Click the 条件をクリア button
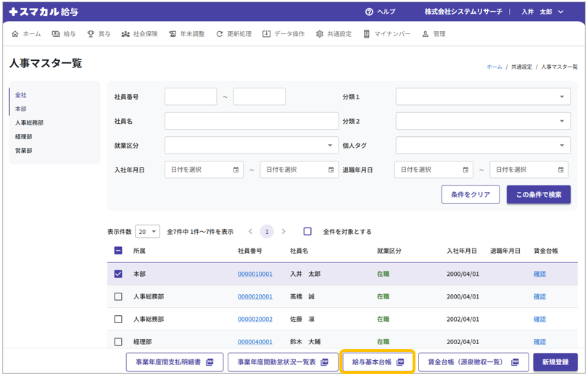Image resolution: width=588 pixels, height=376 pixels. (x=471, y=194)
